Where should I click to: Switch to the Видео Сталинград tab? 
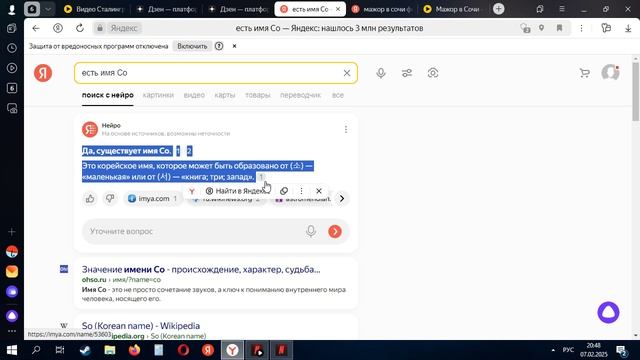(94, 9)
